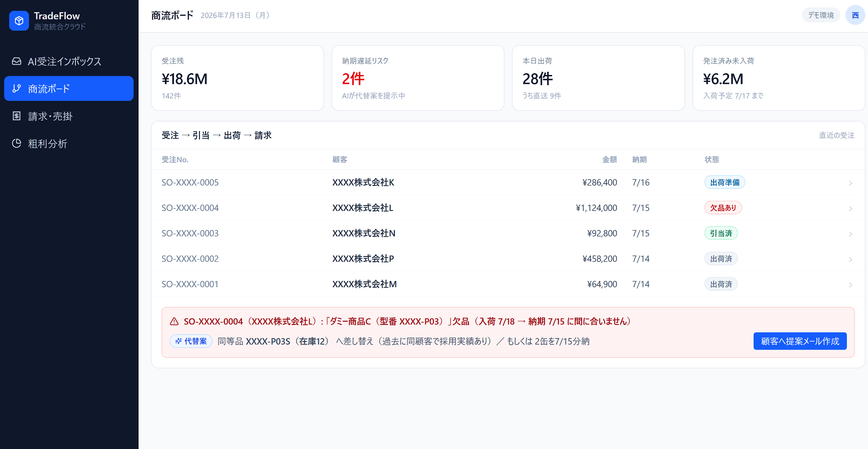Expand row SO-XXXX-0001 chevron
Viewport: 868px width, 449px height.
tap(850, 285)
